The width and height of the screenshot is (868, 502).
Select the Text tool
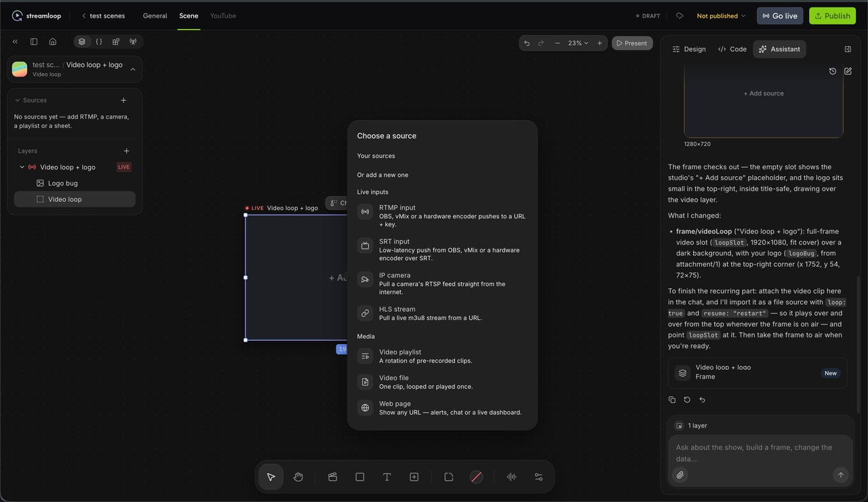[387, 477]
